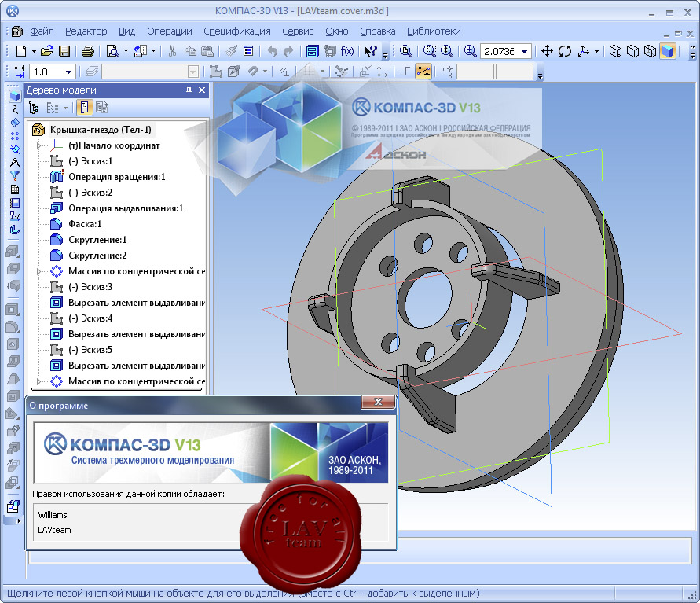The image size is (700, 603).
Task: Expand the last Массив по концентрической сетке node
Action: (x=38, y=381)
